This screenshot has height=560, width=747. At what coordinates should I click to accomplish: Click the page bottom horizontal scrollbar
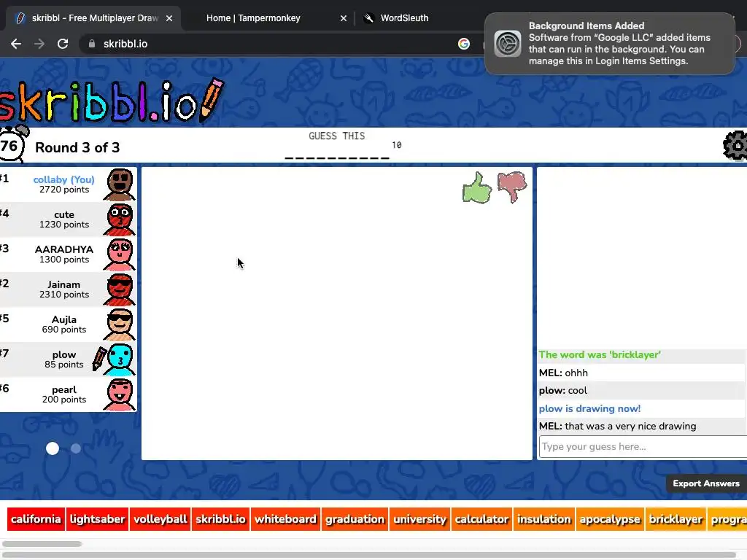[370, 555]
